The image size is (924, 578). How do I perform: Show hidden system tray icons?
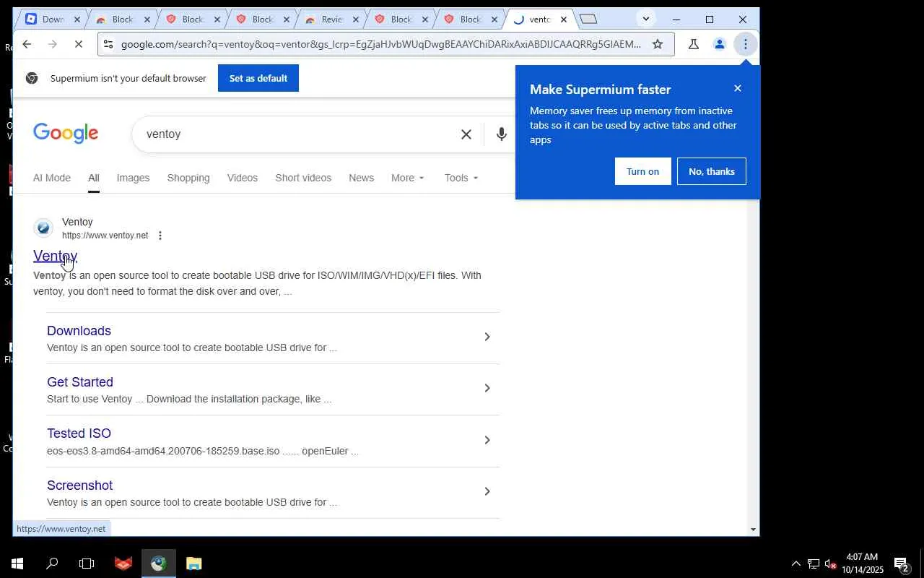click(x=796, y=564)
